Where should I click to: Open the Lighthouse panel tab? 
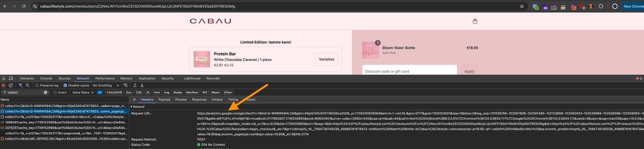pyautogui.click(x=192, y=78)
